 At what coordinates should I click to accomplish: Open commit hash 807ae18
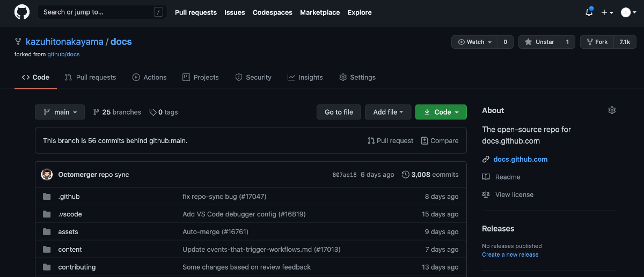[x=345, y=175]
